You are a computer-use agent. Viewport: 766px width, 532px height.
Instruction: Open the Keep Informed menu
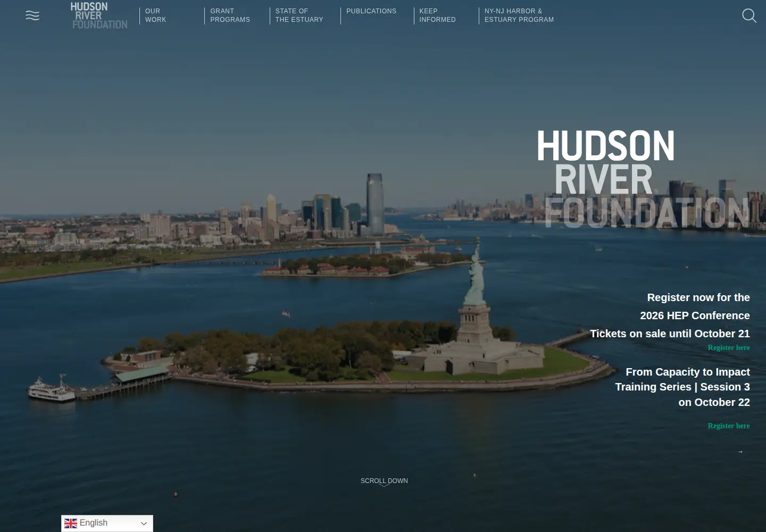[x=437, y=15]
